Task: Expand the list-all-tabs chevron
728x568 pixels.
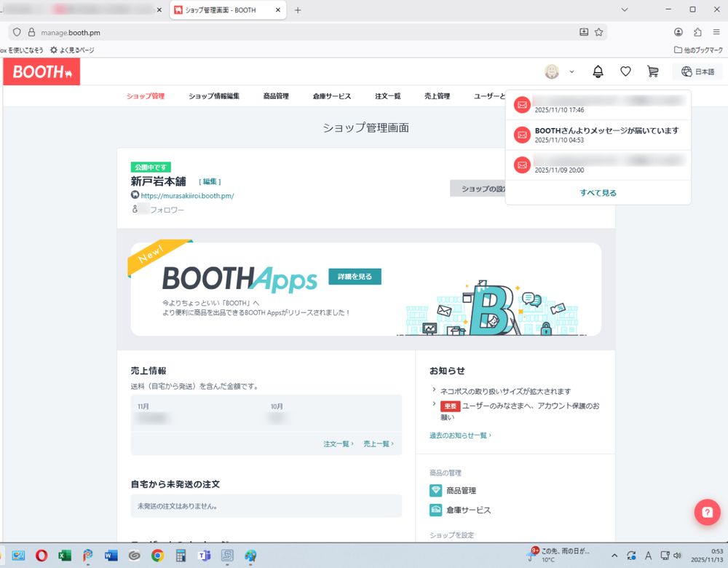Action: click(x=625, y=9)
